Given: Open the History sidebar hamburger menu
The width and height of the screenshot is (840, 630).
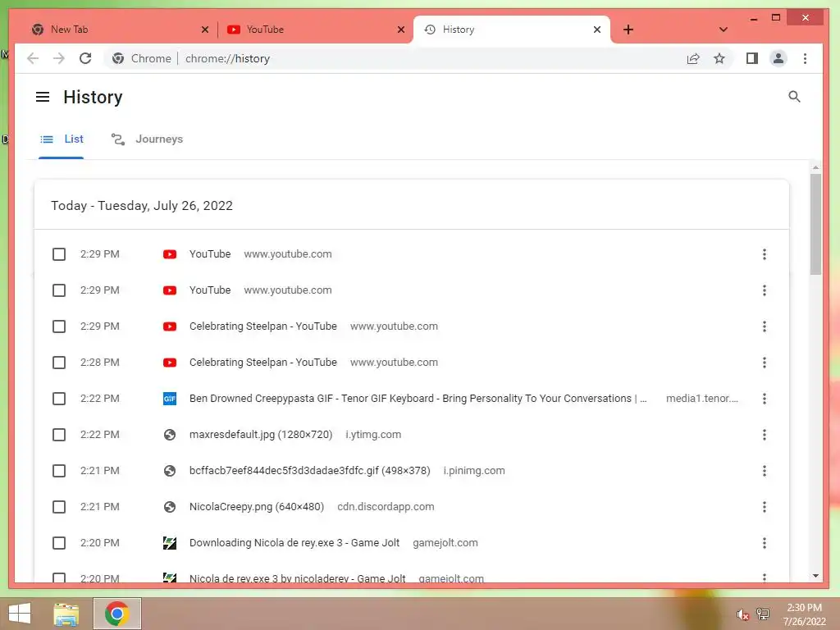Looking at the screenshot, I should coord(43,97).
